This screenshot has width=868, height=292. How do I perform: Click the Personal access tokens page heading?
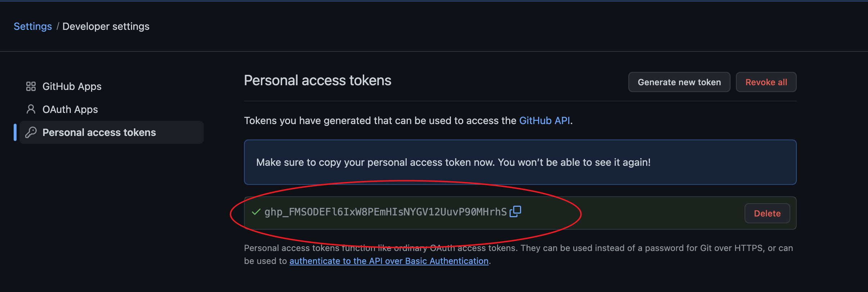[317, 80]
